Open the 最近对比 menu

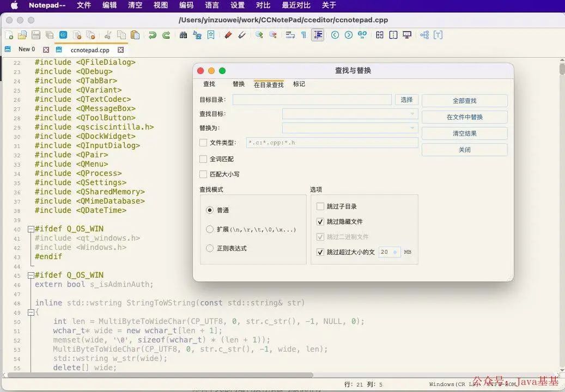pyautogui.click(x=296, y=5)
